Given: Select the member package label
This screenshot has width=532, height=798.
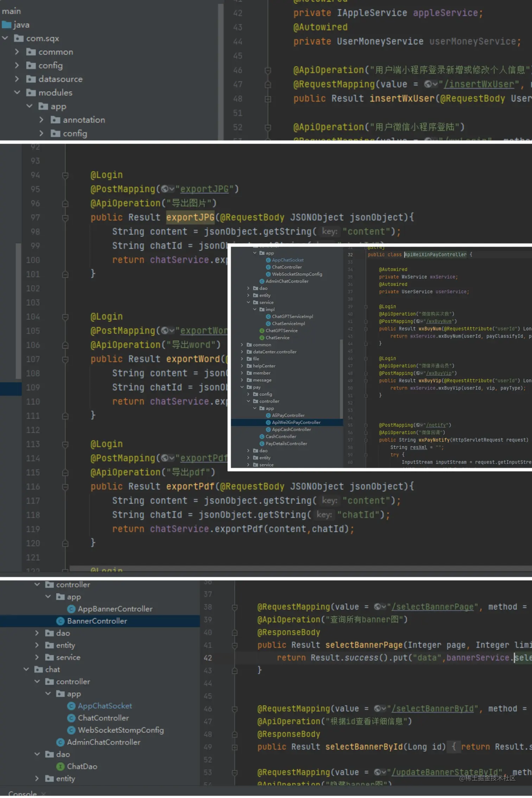Looking at the screenshot, I should point(262,373).
